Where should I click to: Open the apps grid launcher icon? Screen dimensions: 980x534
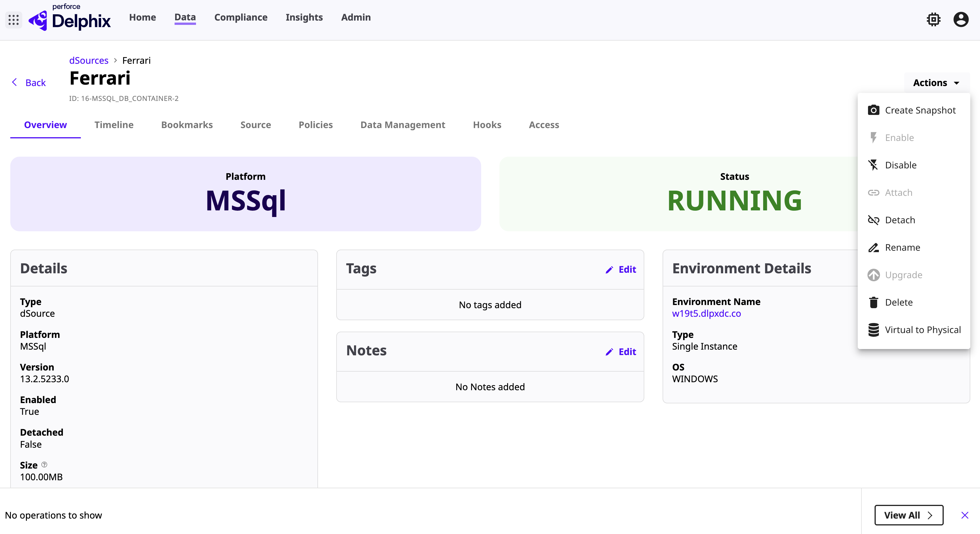click(14, 20)
